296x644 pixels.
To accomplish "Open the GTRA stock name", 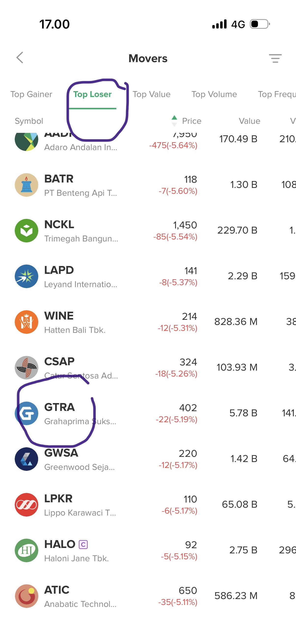I will pos(59,407).
